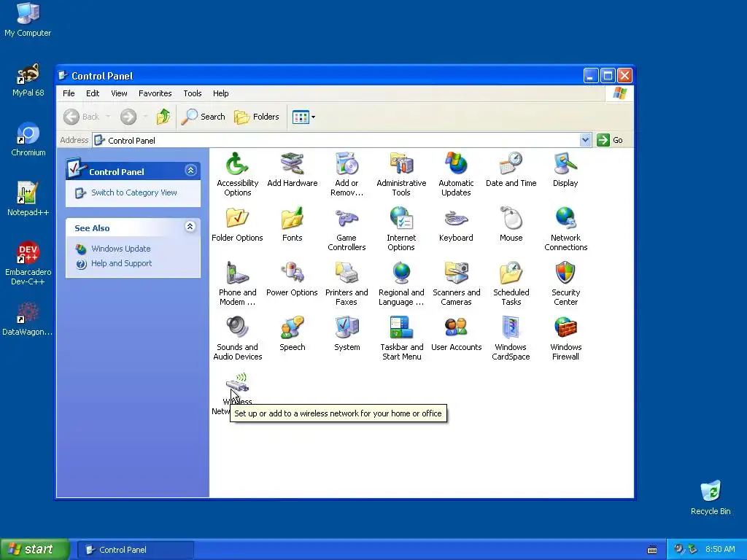
Task: Click Switch to Category View link
Action: tap(134, 192)
